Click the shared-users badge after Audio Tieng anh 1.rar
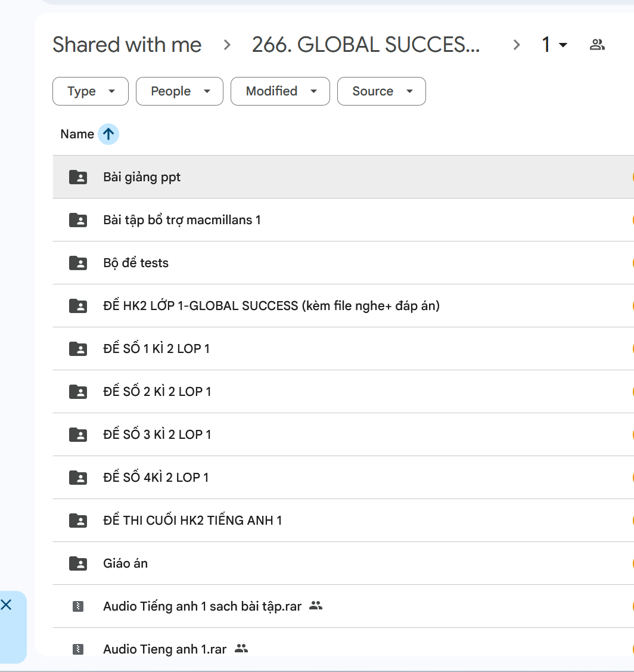The width and height of the screenshot is (634, 672). tap(241, 649)
